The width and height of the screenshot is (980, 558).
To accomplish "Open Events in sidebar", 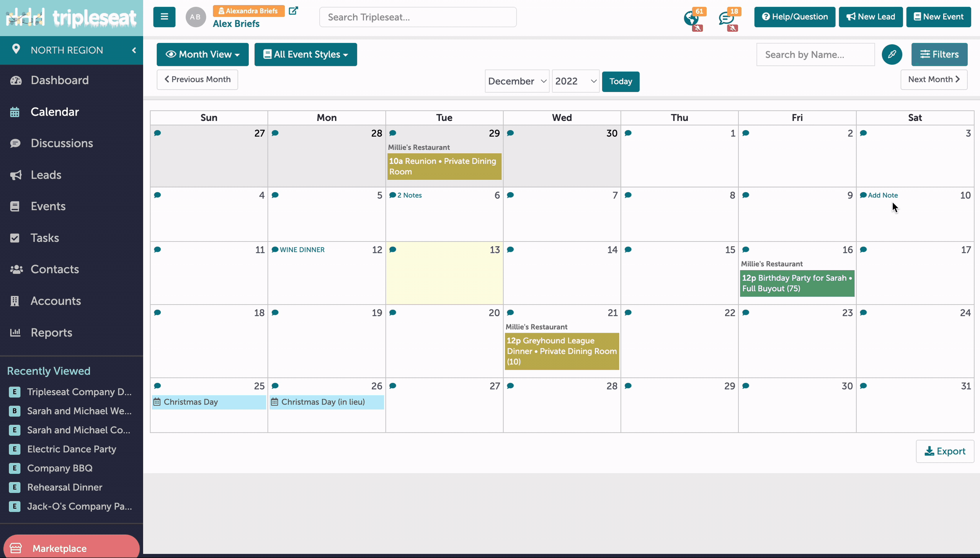I will pos(48,206).
